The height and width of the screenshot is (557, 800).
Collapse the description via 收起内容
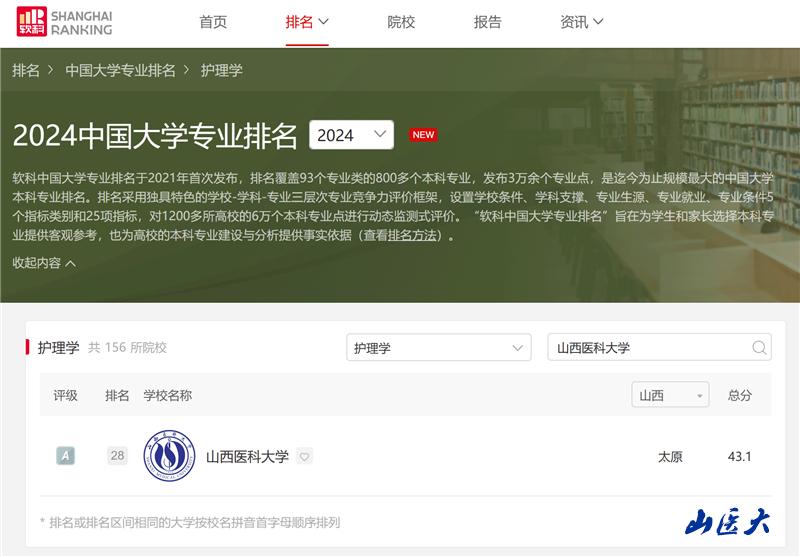click(x=44, y=263)
